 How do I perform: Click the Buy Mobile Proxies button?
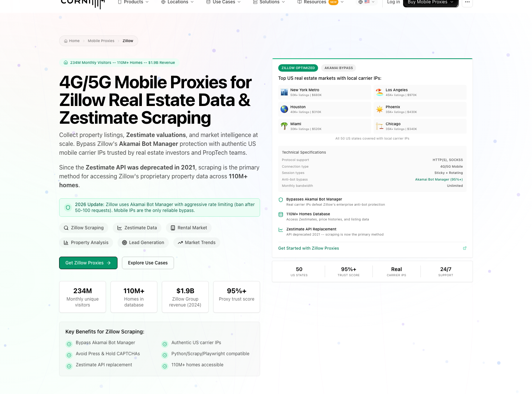pyautogui.click(x=431, y=2)
